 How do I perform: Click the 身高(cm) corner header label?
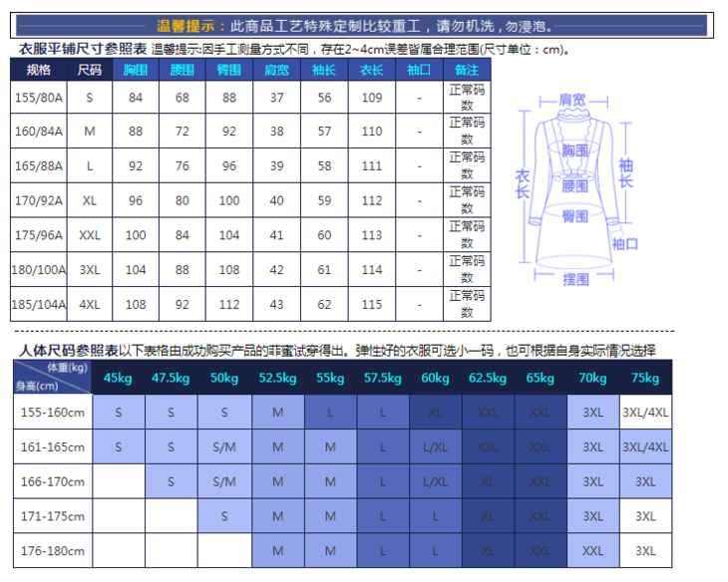click(37, 386)
